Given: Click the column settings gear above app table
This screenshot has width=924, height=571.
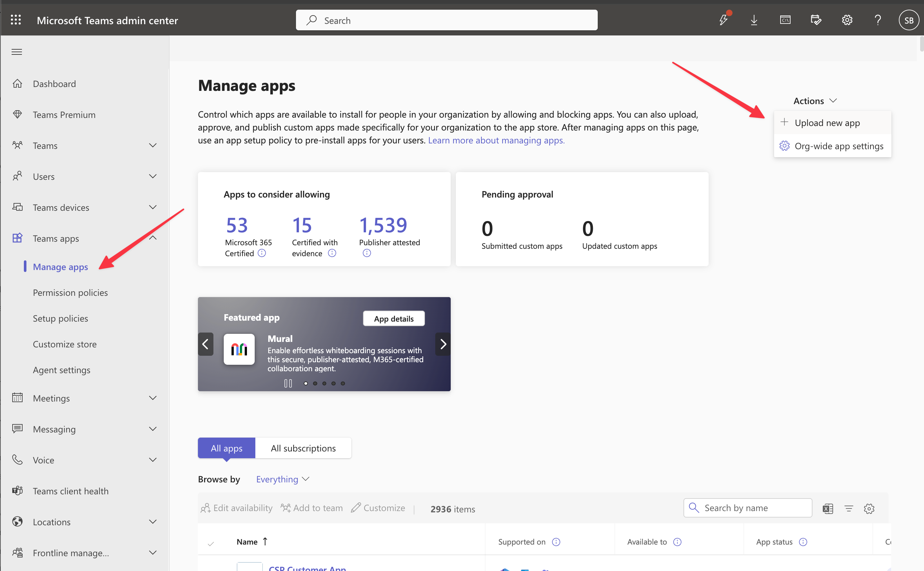Looking at the screenshot, I should 869,509.
